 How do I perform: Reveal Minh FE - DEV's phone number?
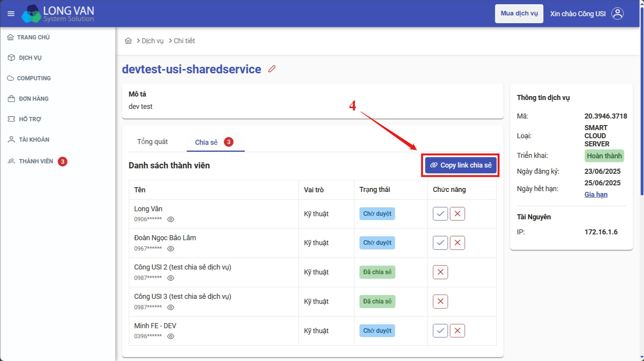171,336
